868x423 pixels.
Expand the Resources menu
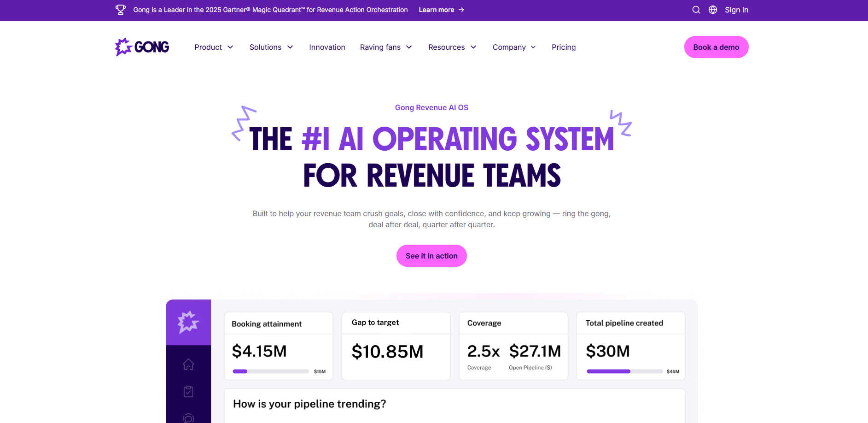pos(452,47)
